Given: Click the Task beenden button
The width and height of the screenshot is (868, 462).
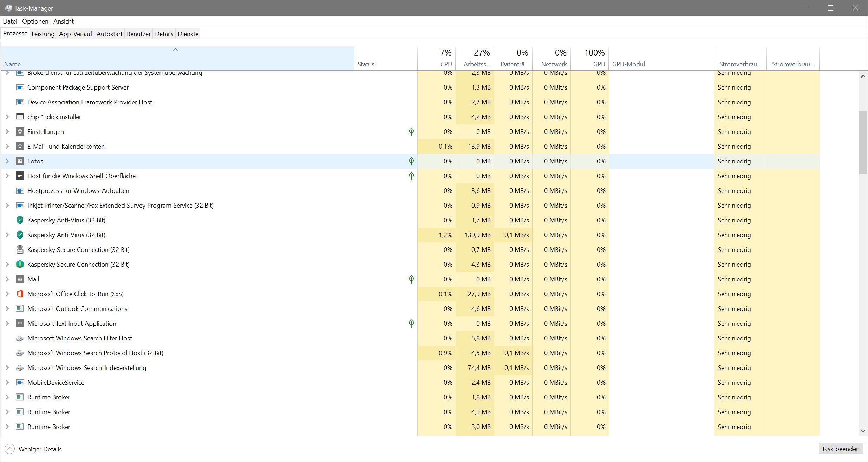Looking at the screenshot, I should (x=840, y=449).
